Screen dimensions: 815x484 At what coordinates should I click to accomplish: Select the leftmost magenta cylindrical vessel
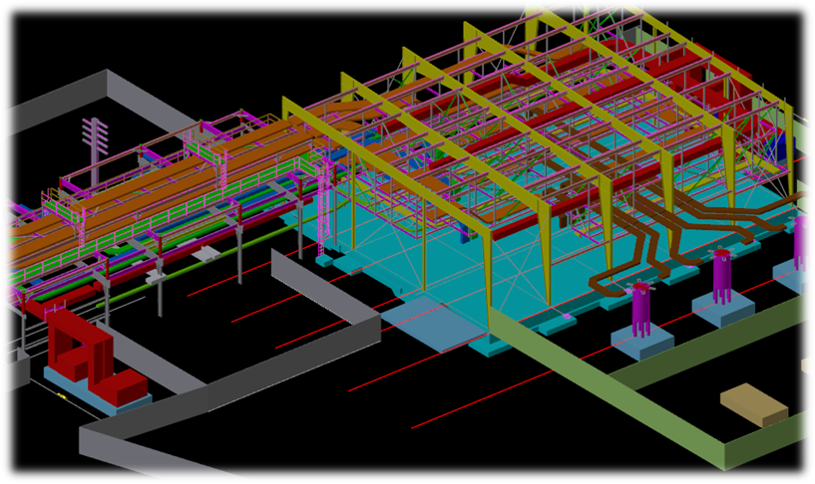pyautogui.click(x=641, y=312)
